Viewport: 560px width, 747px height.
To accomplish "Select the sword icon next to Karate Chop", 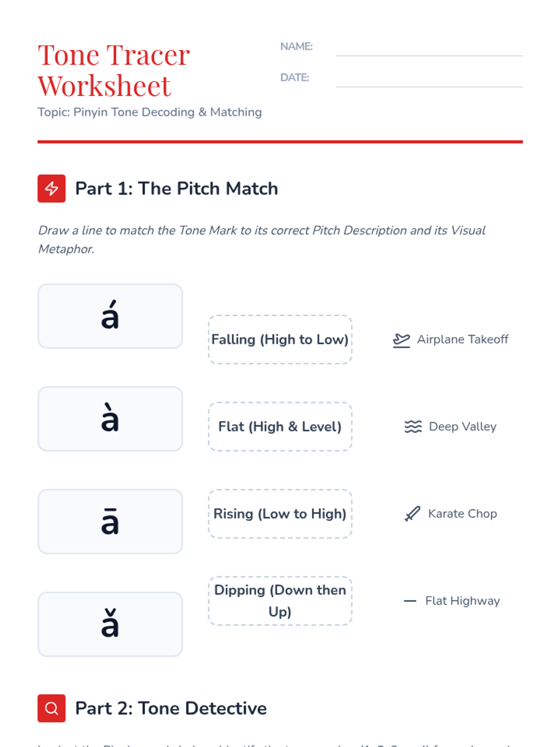I will [x=413, y=514].
